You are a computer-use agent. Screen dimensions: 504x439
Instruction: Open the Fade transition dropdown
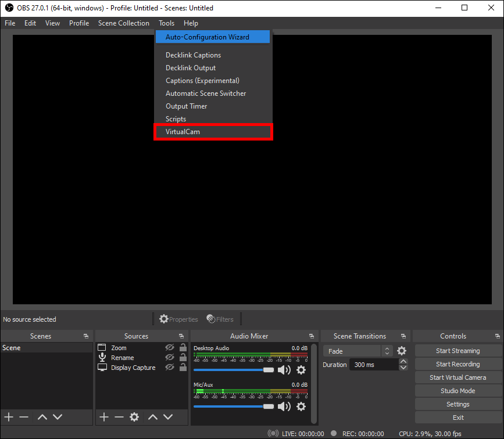(x=352, y=351)
